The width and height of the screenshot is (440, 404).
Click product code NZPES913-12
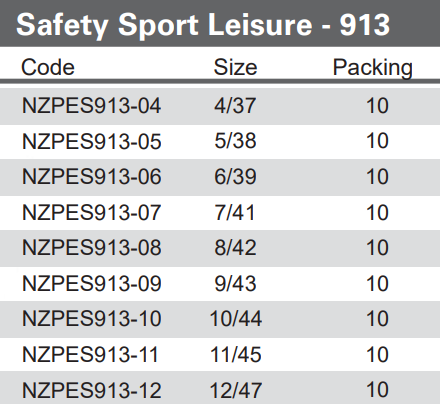(x=91, y=390)
